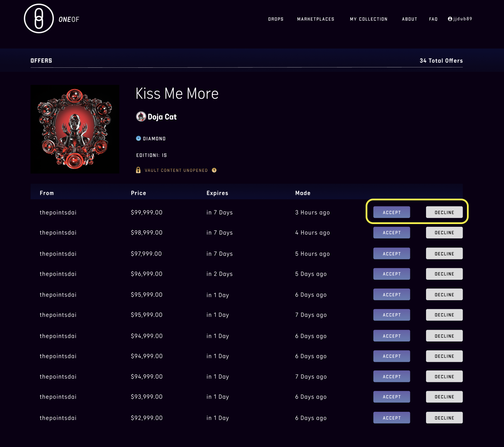Click the Kiss Me More title
The height and width of the screenshot is (447, 504).
coord(177,94)
